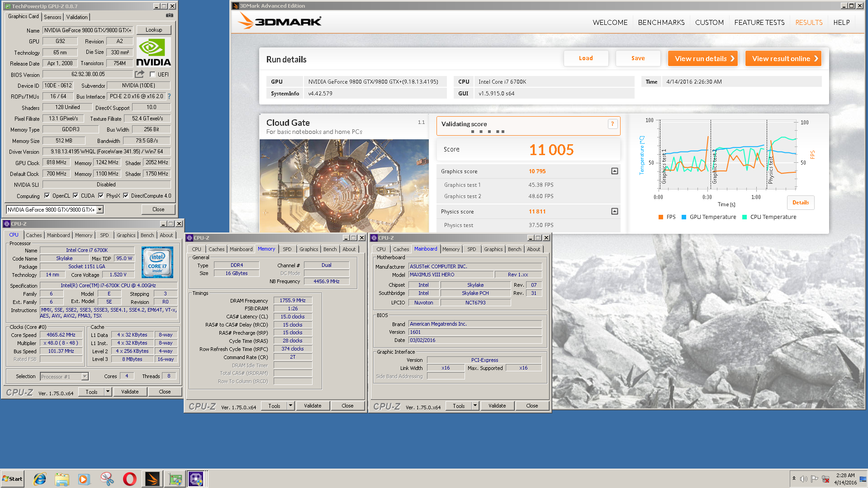Click the Validating score help question icon
The width and height of the screenshot is (868, 488).
(612, 124)
